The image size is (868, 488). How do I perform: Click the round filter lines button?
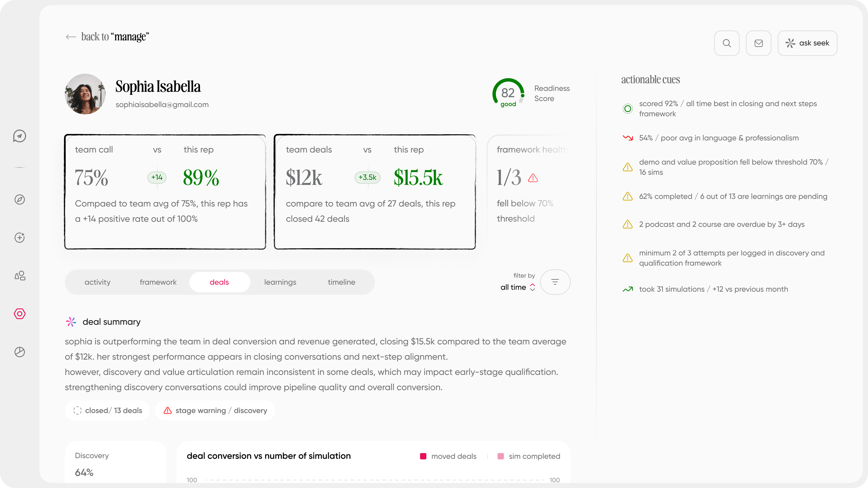click(x=555, y=282)
